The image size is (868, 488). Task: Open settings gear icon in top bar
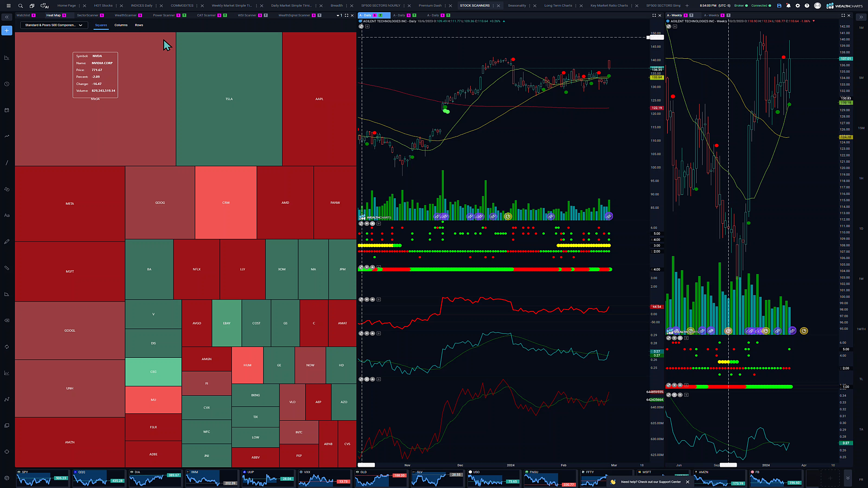[x=797, y=6]
